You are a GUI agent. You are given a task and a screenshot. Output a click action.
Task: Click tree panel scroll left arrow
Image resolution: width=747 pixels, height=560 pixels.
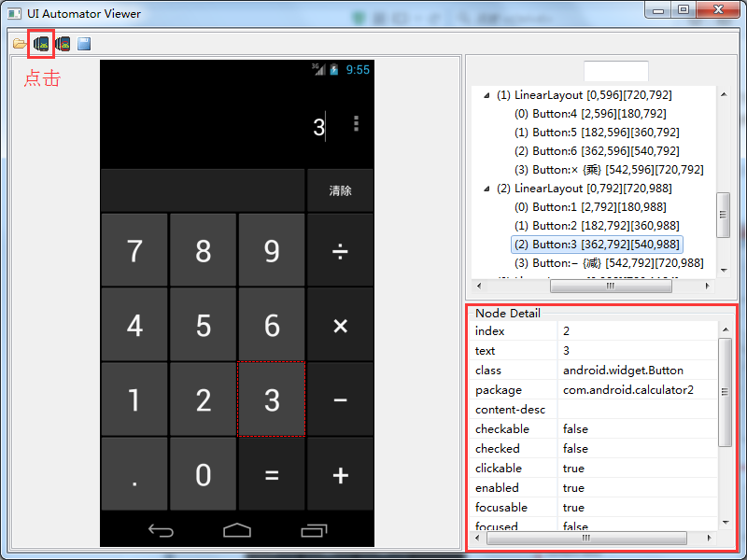(479, 286)
